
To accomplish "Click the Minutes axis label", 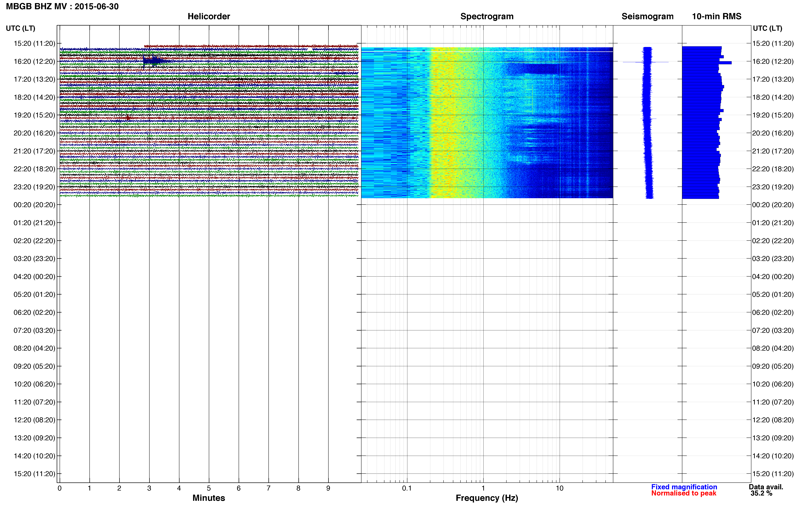I will (x=208, y=498).
